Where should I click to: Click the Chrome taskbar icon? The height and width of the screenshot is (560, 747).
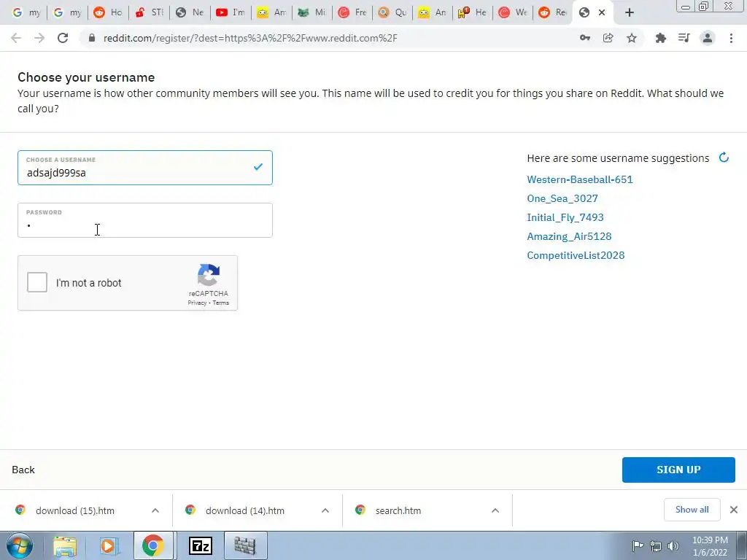coord(153,545)
